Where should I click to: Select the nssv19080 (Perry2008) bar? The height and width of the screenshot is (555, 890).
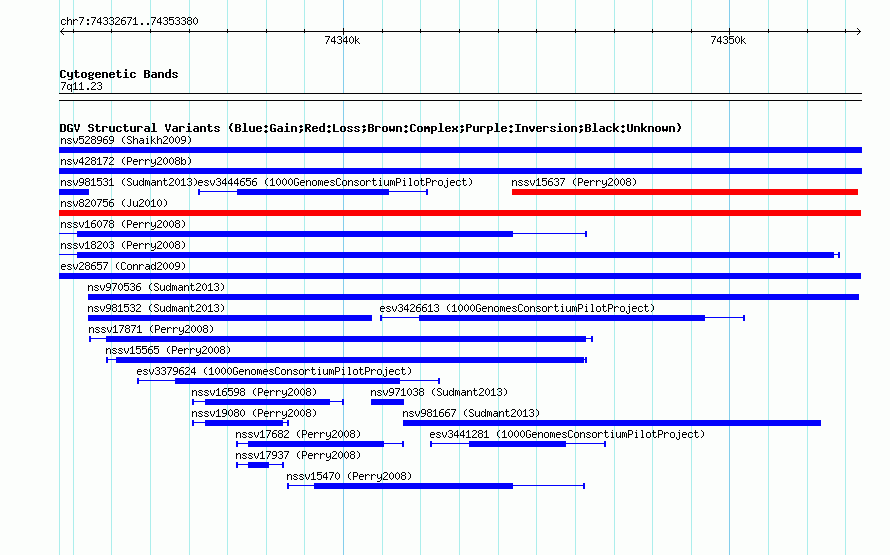click(x=241, y=423)
